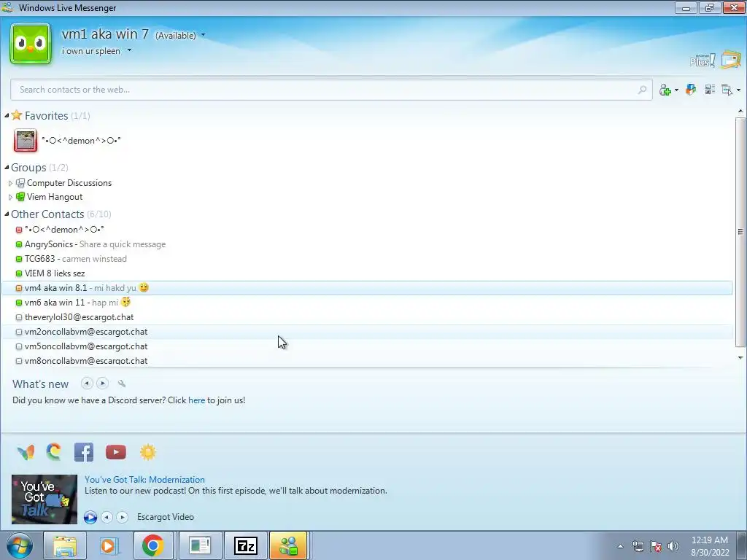The image size is (747, 560).
Task: Click the colorful puzzle pieces toolbar icon
Action: 691,89
